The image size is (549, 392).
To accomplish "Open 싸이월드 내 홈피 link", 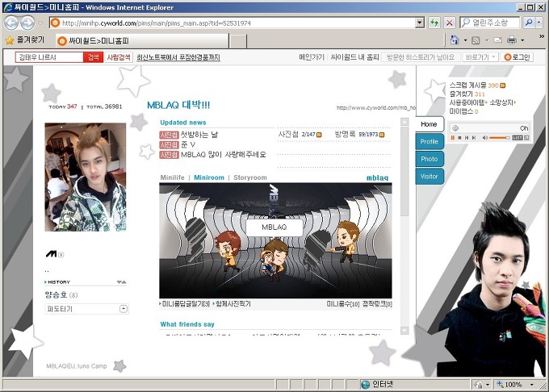I will coord(355,57).
